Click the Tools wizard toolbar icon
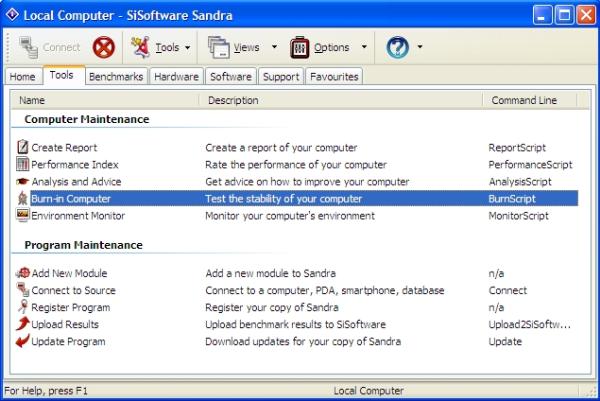The width and height of the screenshot is (600, 401). [140, 47]
